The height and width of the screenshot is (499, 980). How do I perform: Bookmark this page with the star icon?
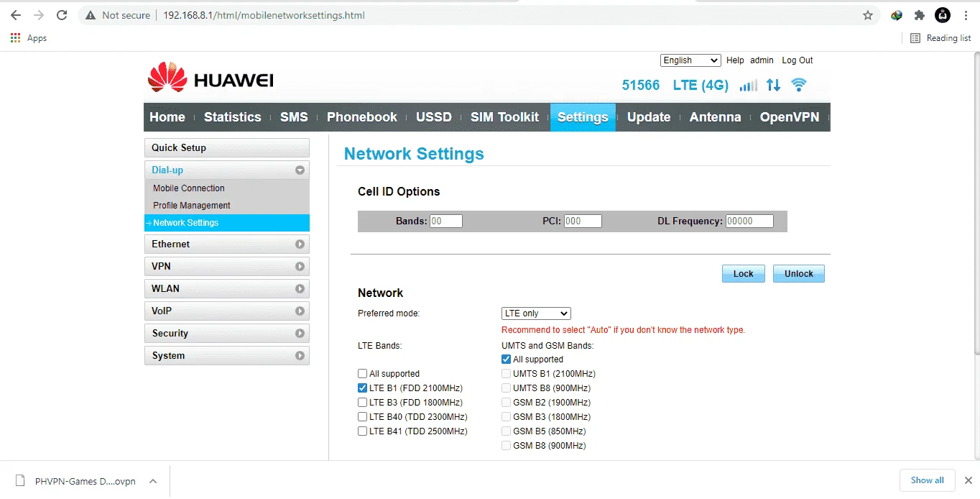(868, 15)
